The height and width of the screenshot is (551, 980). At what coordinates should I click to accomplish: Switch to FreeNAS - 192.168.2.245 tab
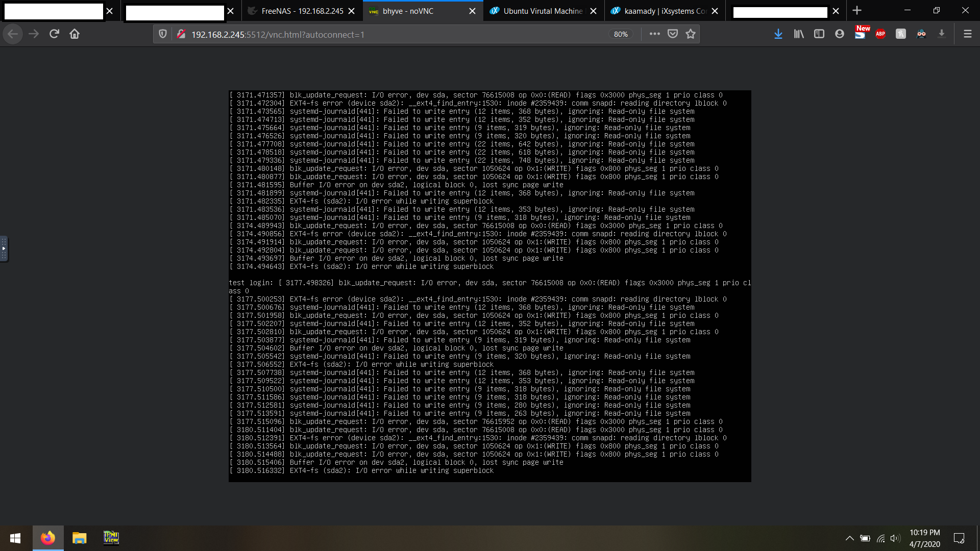coord(302,11)
